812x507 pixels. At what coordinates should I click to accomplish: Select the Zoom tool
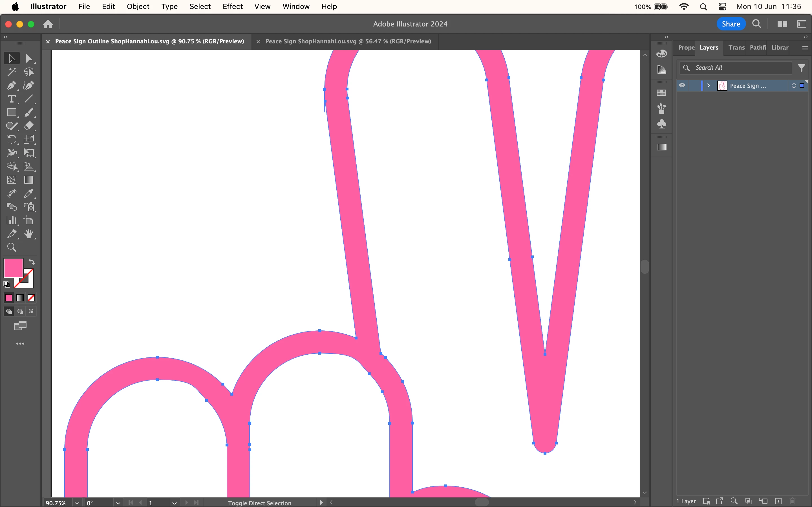point(11,248)
